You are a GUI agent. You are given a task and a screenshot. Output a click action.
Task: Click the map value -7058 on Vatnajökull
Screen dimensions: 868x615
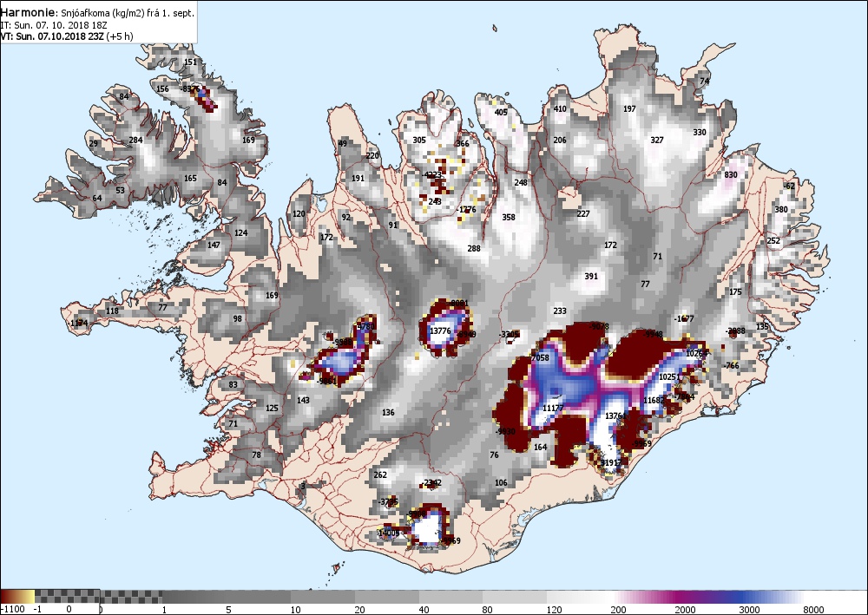539,358
